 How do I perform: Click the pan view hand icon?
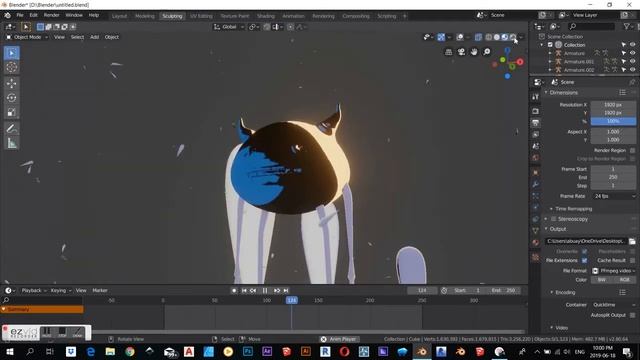474,52
